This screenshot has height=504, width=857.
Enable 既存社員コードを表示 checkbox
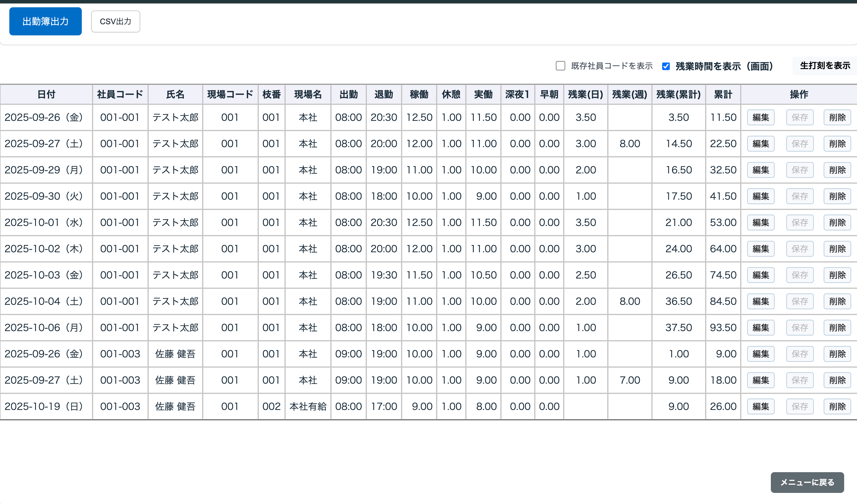pyautogui.click(x=560, y=66)
